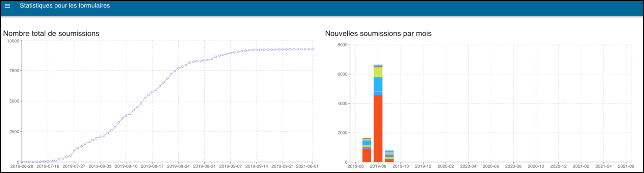The width and height of the screenshot is (644, 173).
Task: Open the hamburger menu icon
Action: click(x=7, y=6)
